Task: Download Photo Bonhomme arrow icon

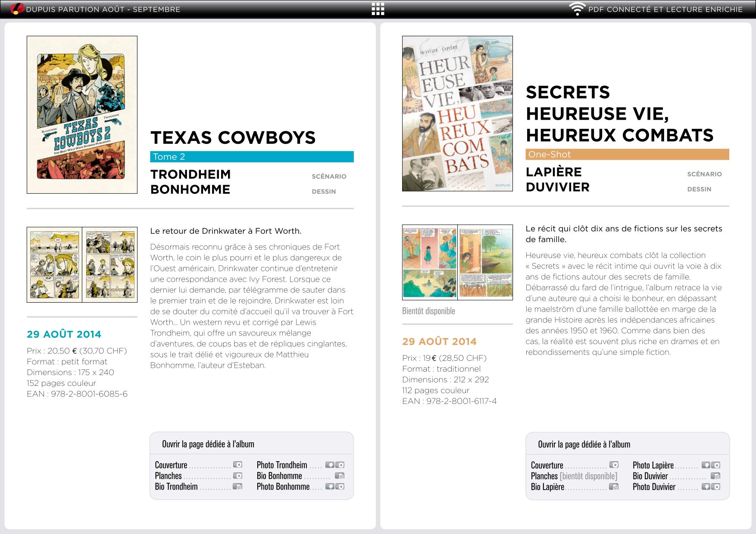Action: tap(330, 487)
